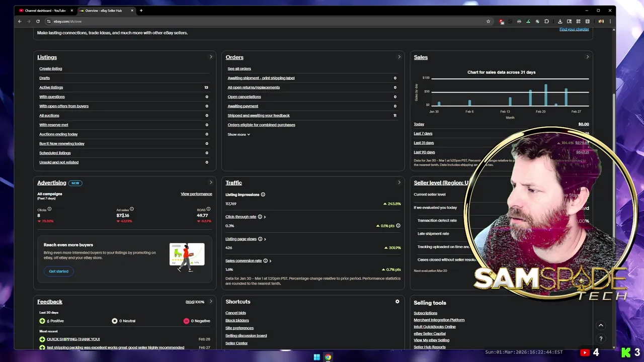Screen dimensions: 644x362
Task: Open Active listings
Action: tap(51, 87)
